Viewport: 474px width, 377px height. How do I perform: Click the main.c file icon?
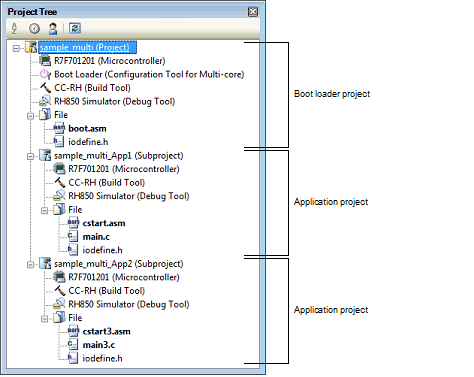[x=73, y=237]
